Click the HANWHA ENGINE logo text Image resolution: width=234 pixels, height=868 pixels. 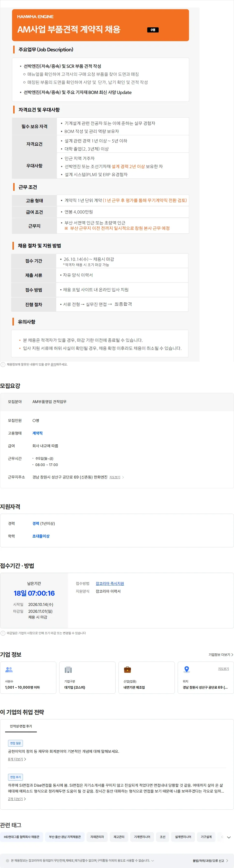coord(35,17)
